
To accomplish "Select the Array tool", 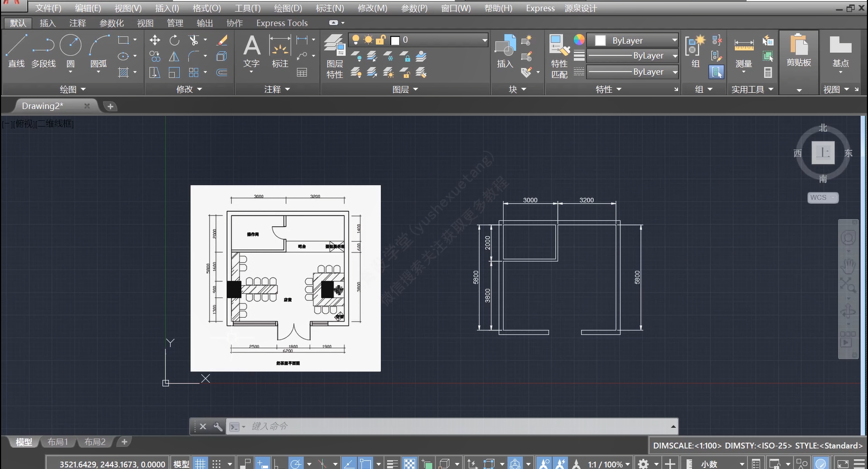I will tap(194, 72).
